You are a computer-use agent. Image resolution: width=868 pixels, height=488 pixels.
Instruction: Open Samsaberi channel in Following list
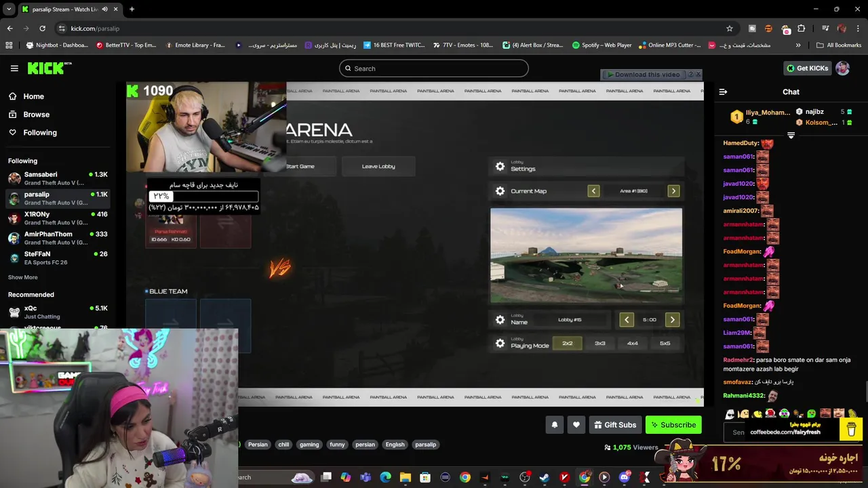tap(58, 178)
